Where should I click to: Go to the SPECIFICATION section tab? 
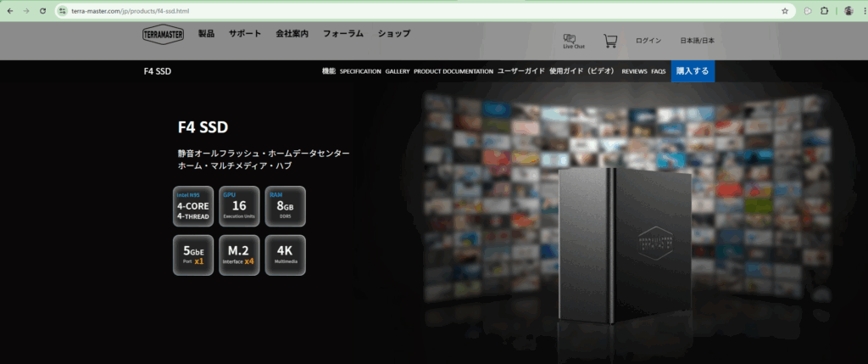coord(360,71)
